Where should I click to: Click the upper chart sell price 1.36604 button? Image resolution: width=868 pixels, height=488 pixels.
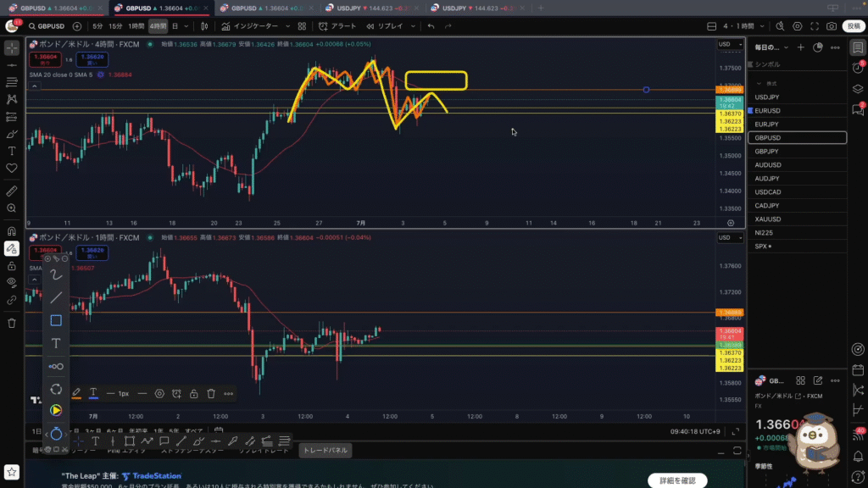[x=46, y=59]
